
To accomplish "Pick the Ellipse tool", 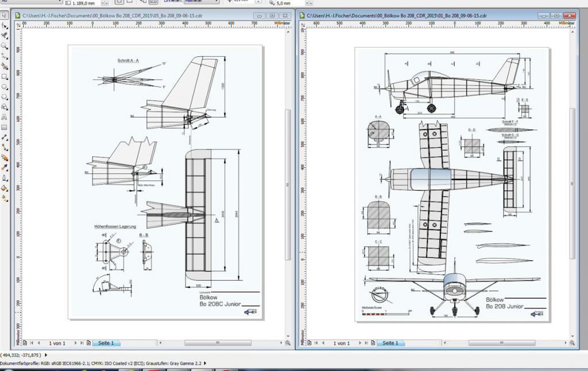I will (x=5, y=87).
